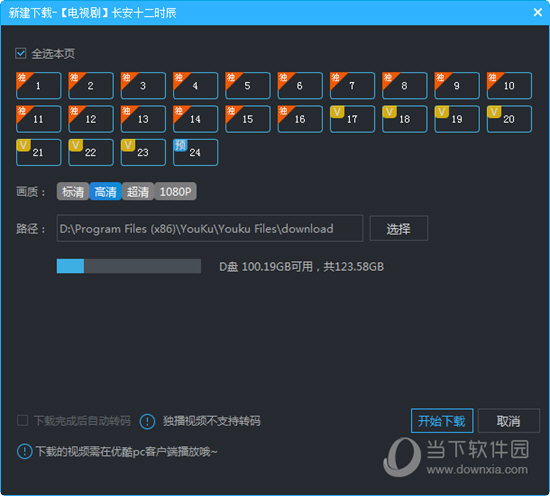Select episode 9 tile
This screenshot has height=496, width=550.
pos(457,86)
